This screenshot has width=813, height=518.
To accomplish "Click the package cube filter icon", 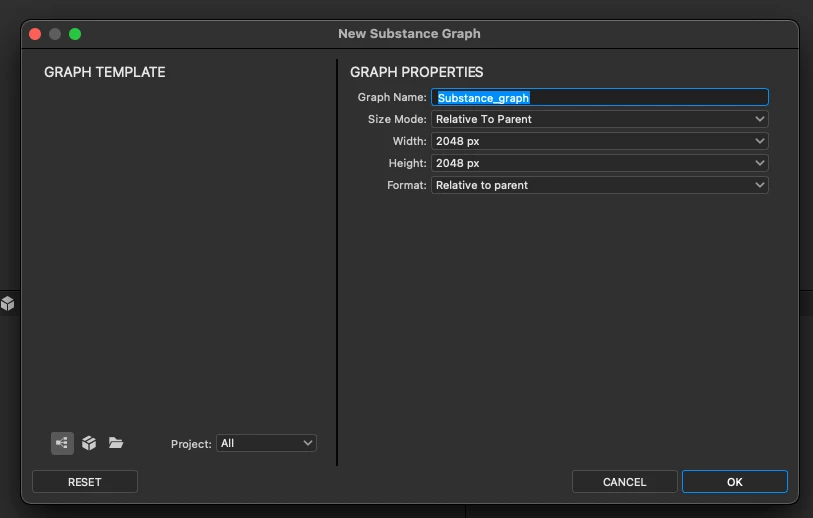I will (x=89, y=443).
